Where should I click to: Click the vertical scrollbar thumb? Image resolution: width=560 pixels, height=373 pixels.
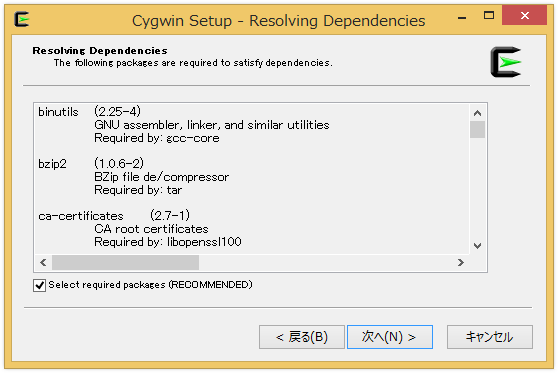tap(477, 129)
